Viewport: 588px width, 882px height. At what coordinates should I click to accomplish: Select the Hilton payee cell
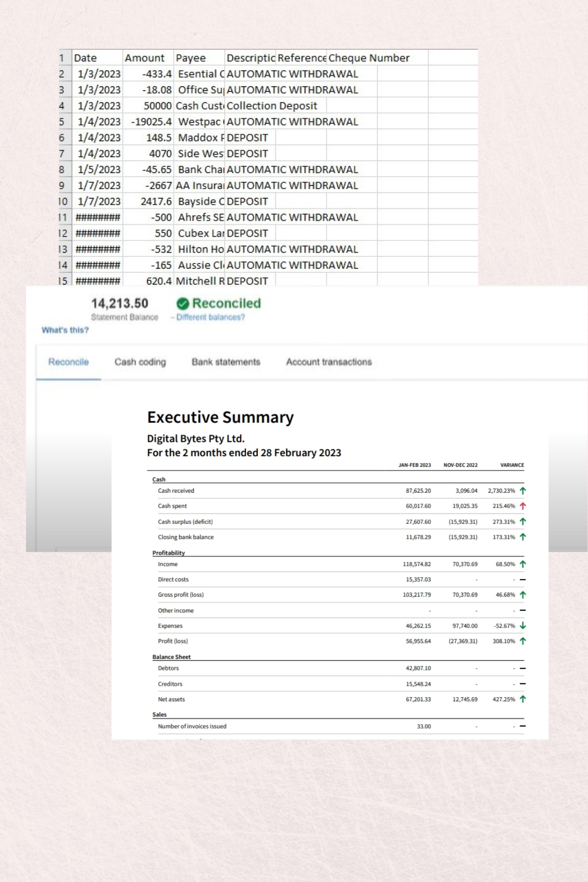point(199,249)
